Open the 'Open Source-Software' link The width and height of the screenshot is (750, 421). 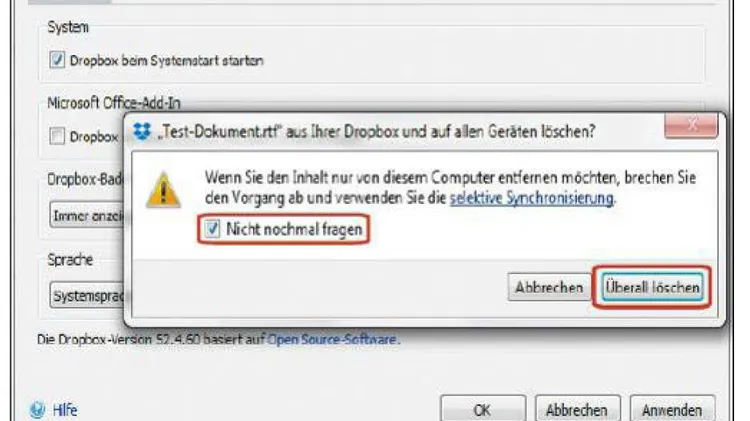click(x=331, y=339)
